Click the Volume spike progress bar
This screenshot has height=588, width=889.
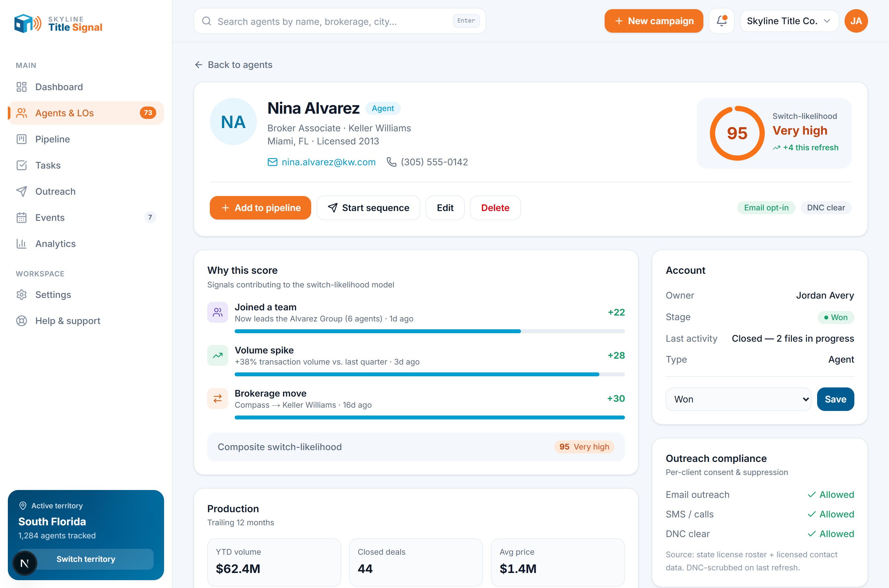point(429,375)
